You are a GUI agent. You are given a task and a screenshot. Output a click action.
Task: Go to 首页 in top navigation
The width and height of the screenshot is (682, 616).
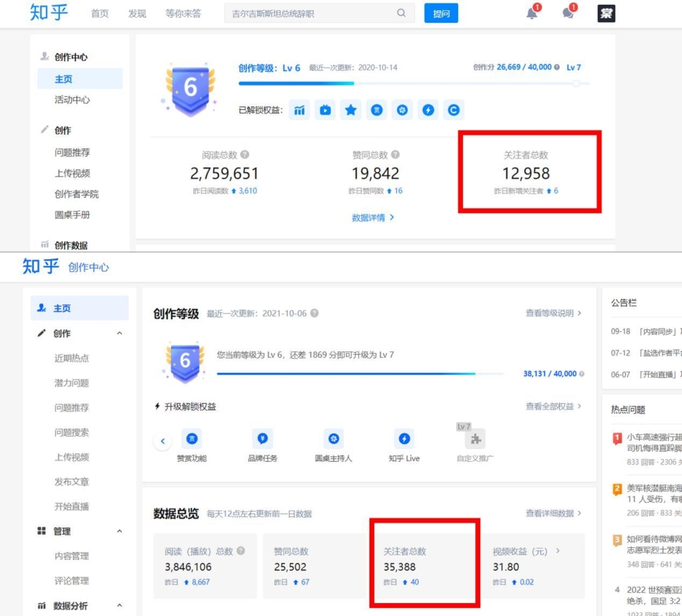click(100, 14)
